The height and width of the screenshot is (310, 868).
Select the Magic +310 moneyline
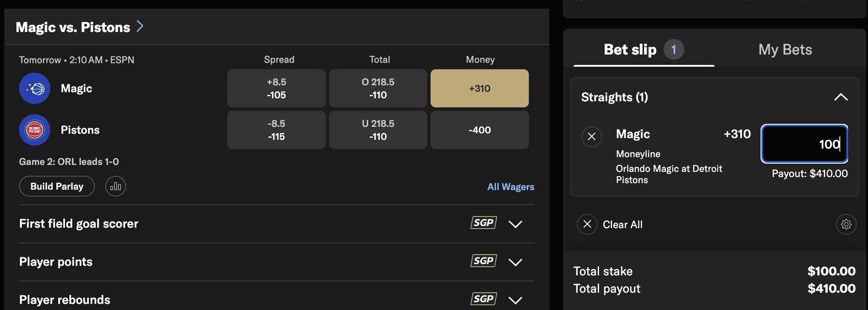[x=479, y=88]
